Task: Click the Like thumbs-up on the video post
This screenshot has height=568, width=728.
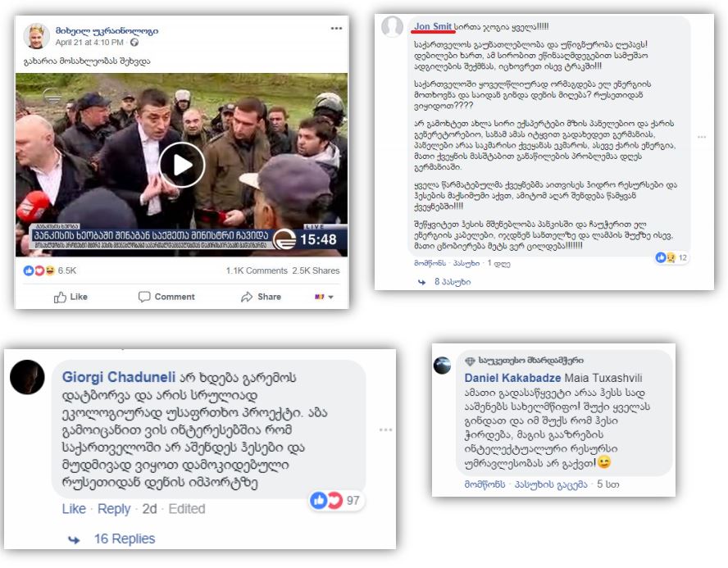Action: [x=60, y=297]
